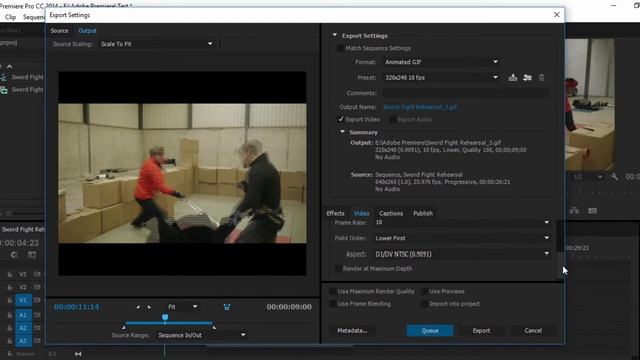Close the Export Settings dialog

coord(557,15)
